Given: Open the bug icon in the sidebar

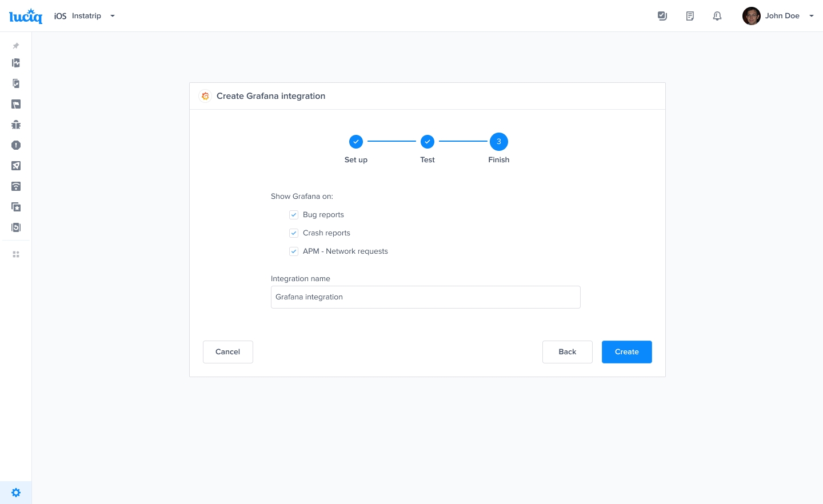Looking at the screenshot, I should (x=16, y=125).
